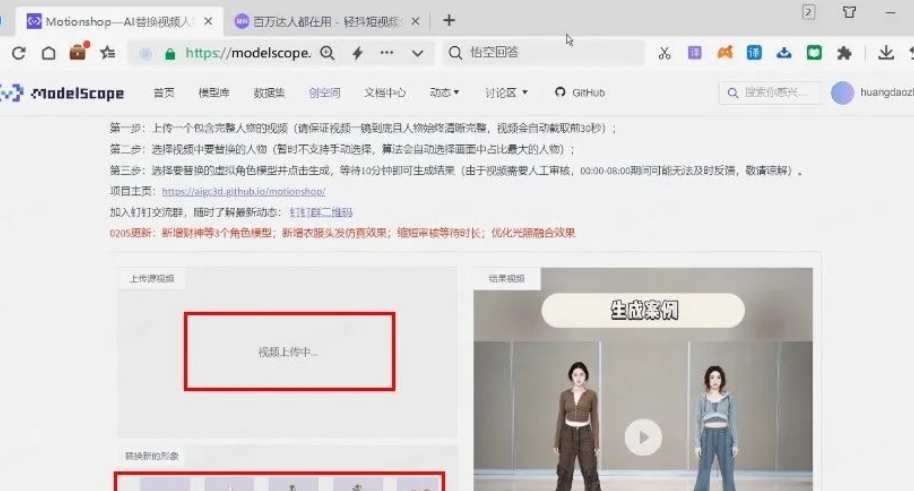Close the Motionshop tab
The image size is (914, 491).
208,22
